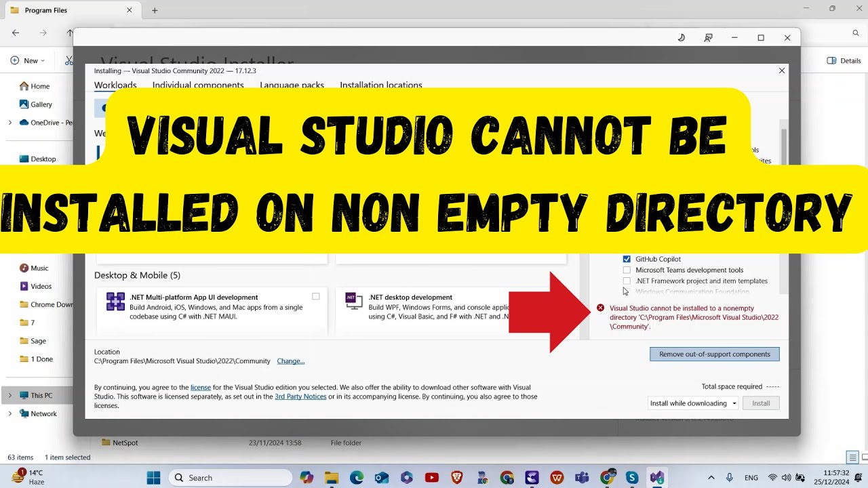Click the WPS Office taskbar icon

(x=557, y=477)
